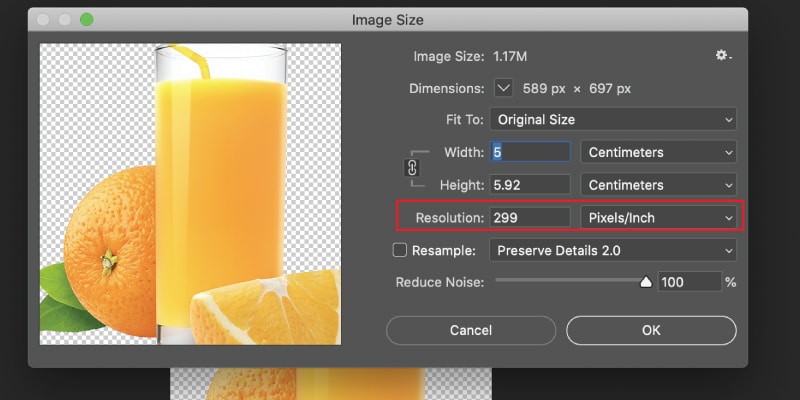Click the Image Size dialog title bar
Image resolution: width=800 pixels, height=400 pixels.
[400, 20]
